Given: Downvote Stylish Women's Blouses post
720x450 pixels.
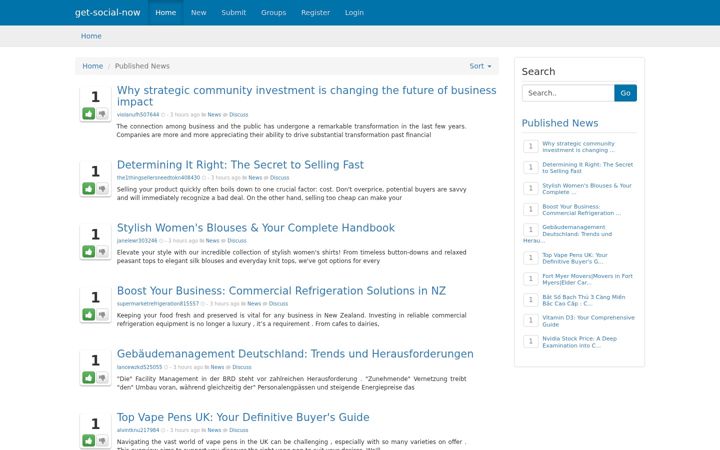Looking at the screenshot, I should [x=102, y=251].
